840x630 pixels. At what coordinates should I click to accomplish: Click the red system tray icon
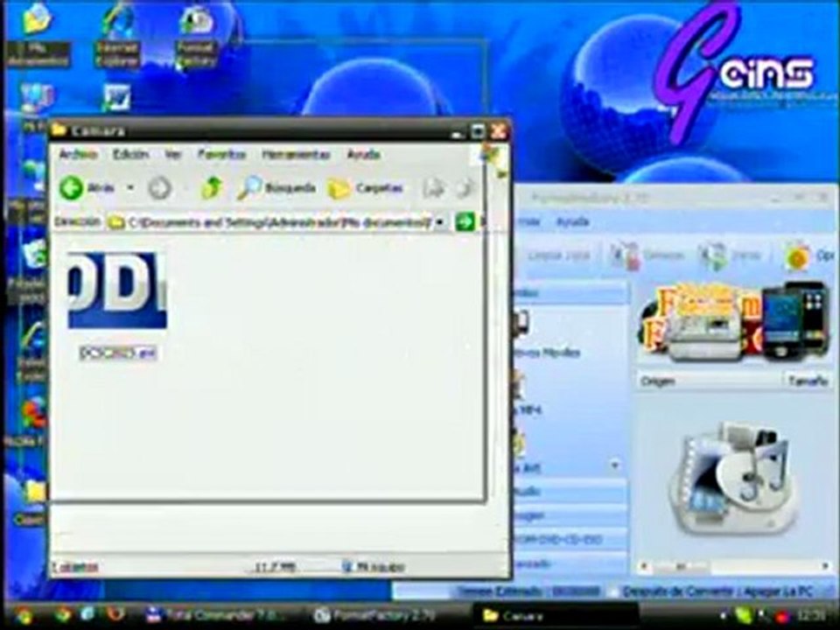[x=782, y=615]
